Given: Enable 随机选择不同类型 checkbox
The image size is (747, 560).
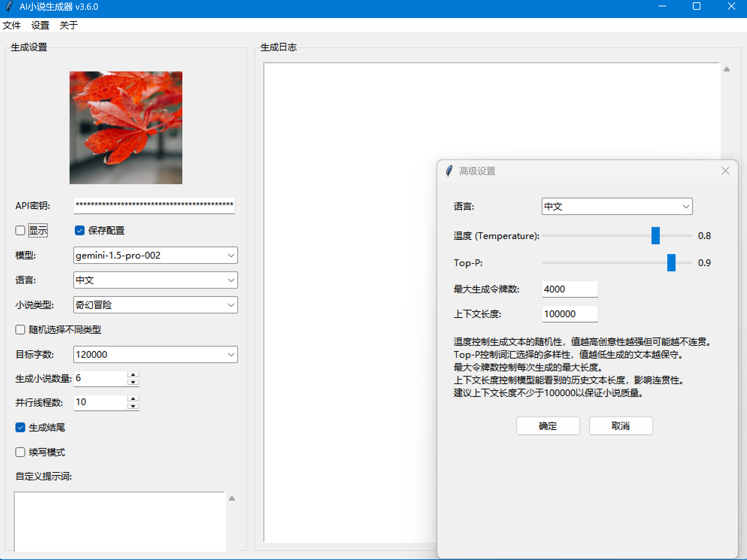Looking at the screenshot, I should tap(20, 330).
